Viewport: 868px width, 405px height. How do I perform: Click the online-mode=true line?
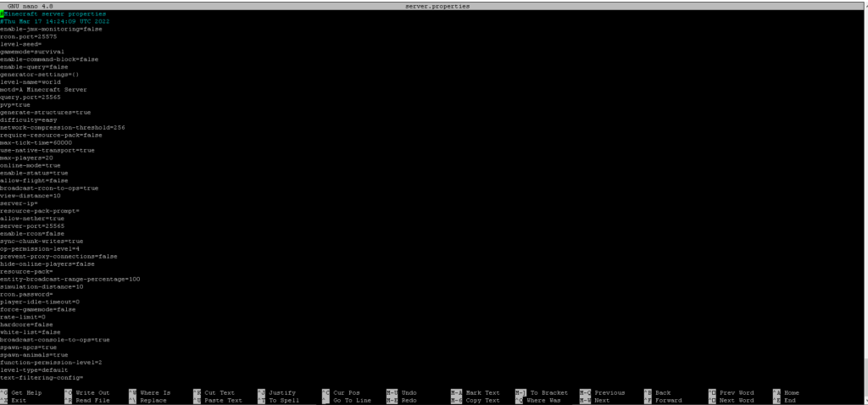click(x=31, y=165)
